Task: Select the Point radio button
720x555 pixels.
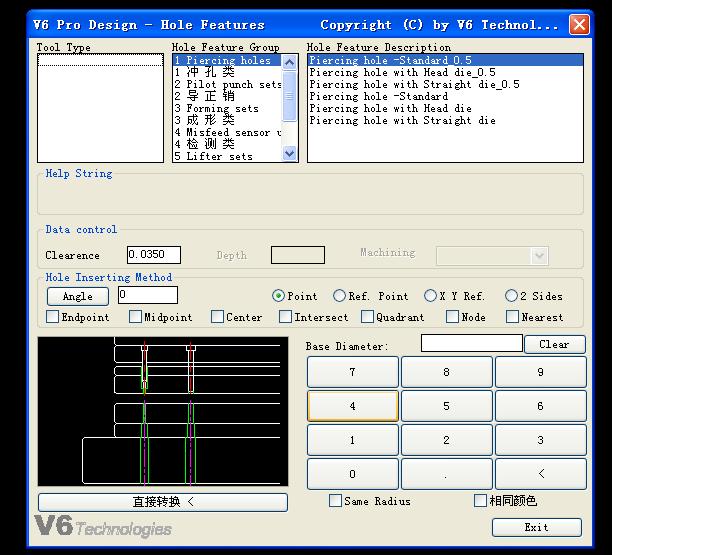Action: 278,296
